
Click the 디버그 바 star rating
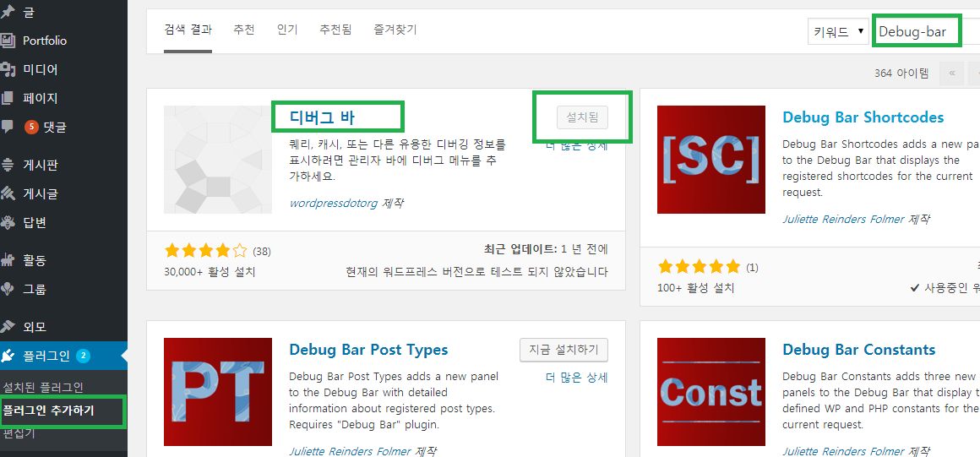click(205, 252)
